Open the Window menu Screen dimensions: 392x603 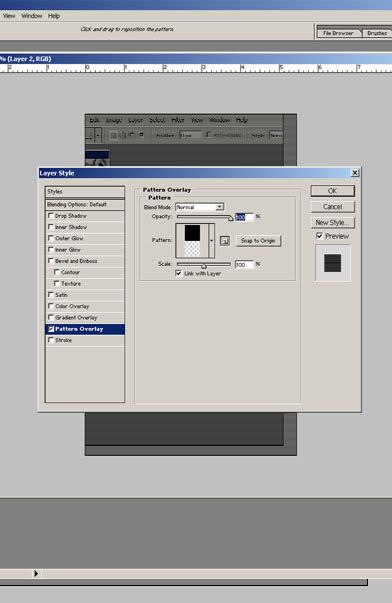pyautogui.click(x=32, y=16)
